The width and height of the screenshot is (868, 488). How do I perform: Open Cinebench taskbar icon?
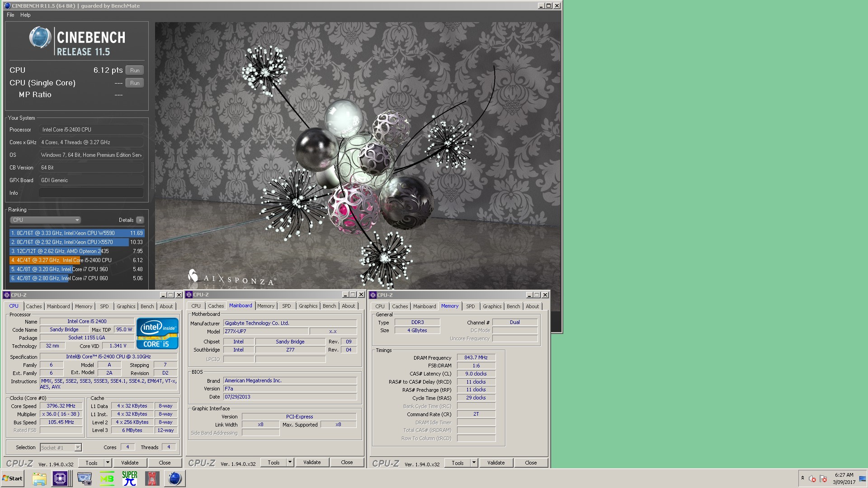tap(175, 479)
